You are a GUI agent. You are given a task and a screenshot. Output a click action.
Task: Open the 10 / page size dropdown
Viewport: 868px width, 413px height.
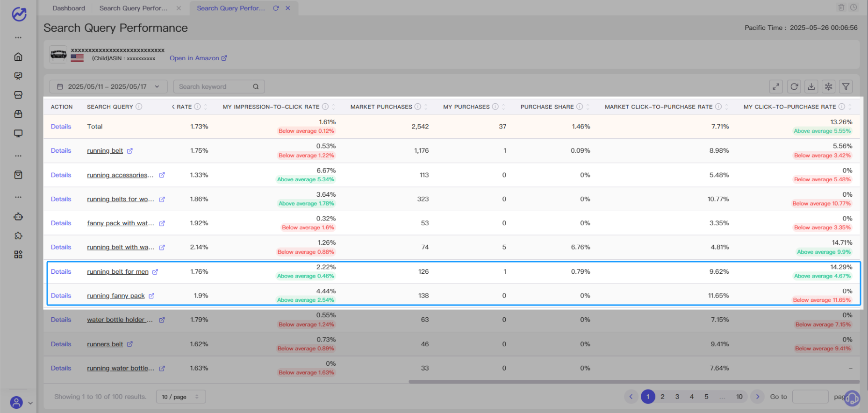tap(180, 397)
